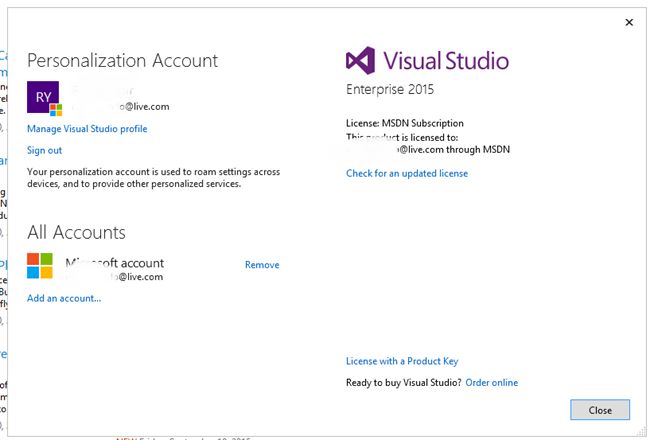Click the 'Personalization Account' heading
650x440 pixels.
122,61
